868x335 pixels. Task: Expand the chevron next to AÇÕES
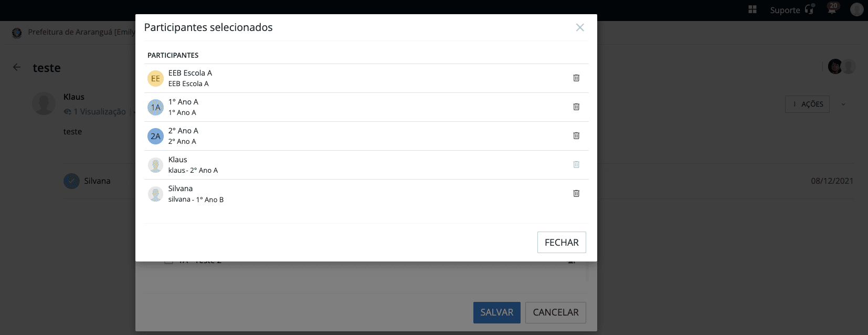click(x=843, y=104)
